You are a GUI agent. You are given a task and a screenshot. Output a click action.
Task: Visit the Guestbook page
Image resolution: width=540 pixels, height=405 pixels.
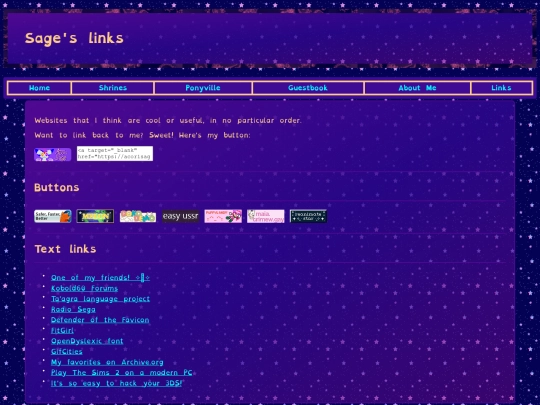[308, 88]
